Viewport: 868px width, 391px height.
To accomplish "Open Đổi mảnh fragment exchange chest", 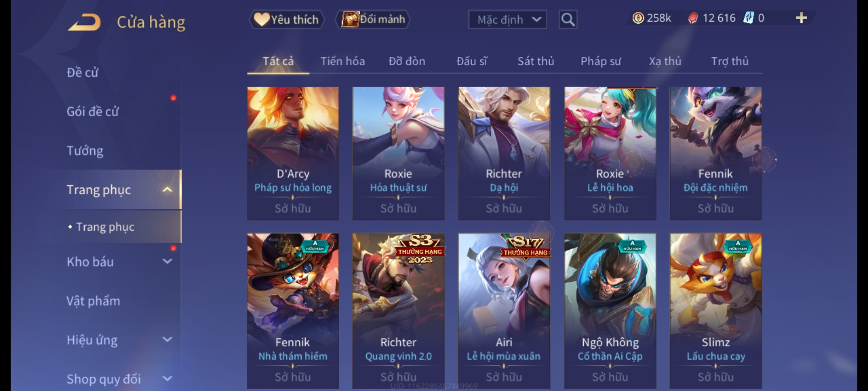I will pyautogui.click(x=373, y=19).
